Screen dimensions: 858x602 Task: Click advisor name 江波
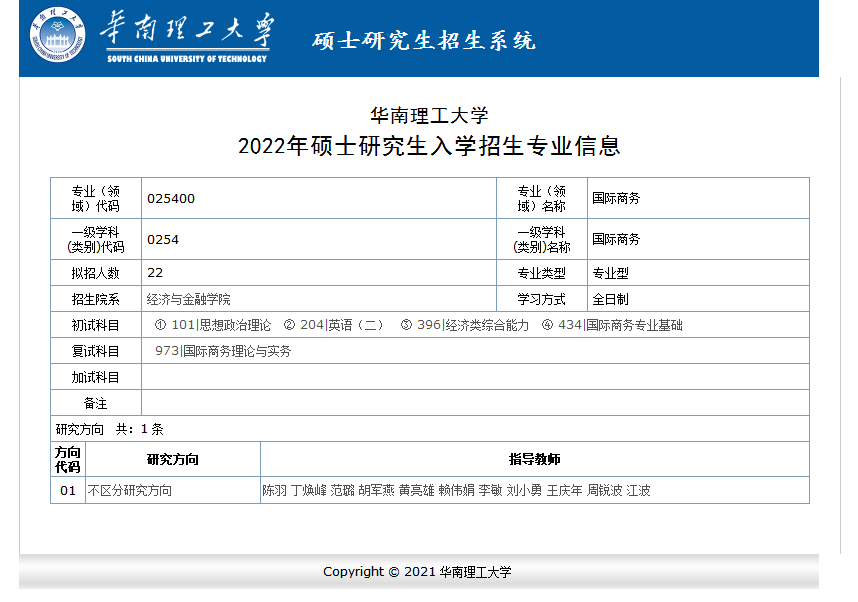point(638,491)
